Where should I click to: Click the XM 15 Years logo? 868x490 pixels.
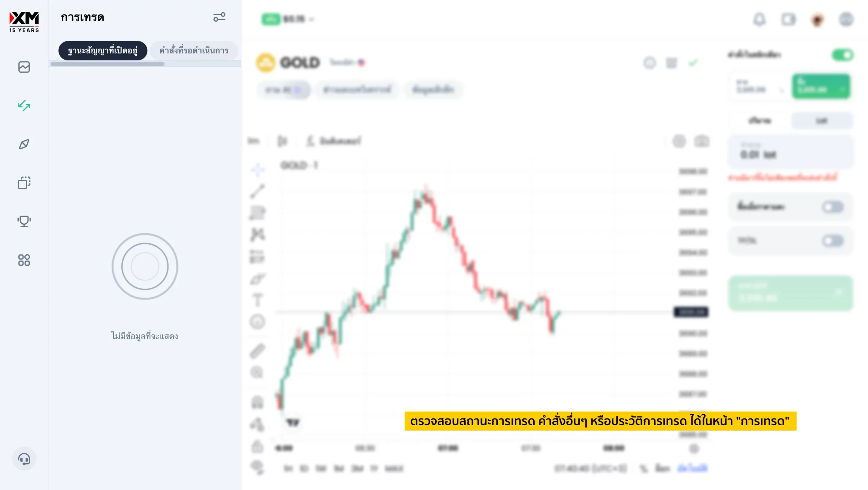tap(24, 22)
